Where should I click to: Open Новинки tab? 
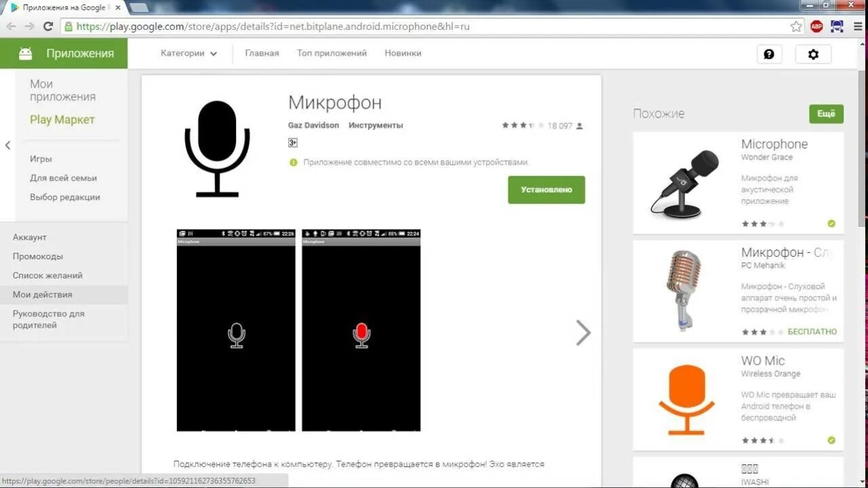point(403,53)
